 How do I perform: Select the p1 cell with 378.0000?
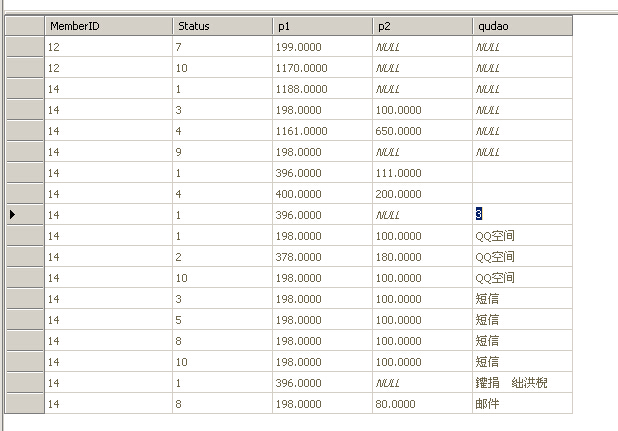322,256
